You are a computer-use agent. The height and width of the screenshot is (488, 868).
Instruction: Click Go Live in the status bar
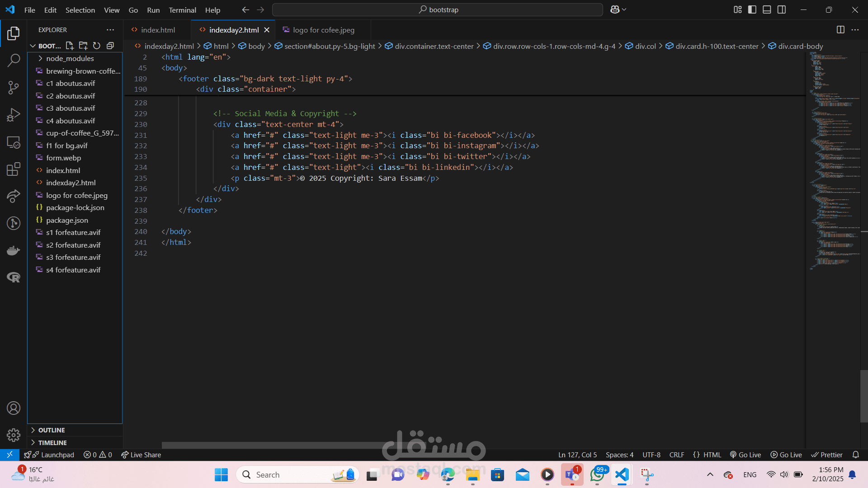pyautogui.click(x=745, y=455)
